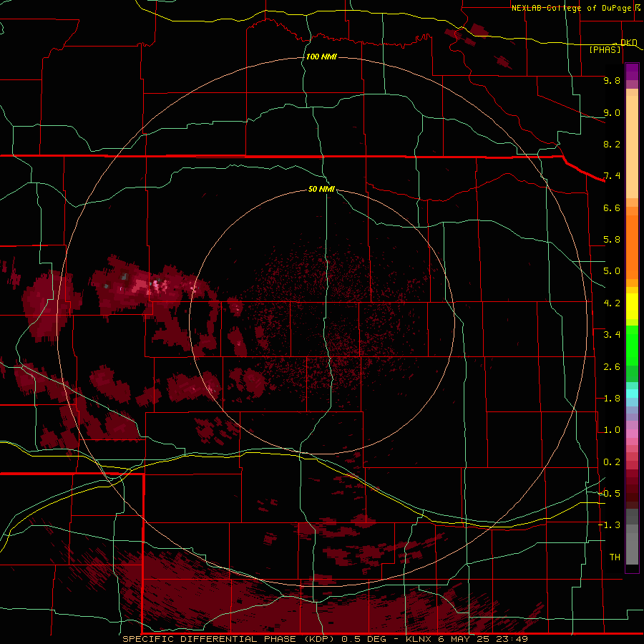Image resolution: width=644 pixels, height=644 pixels.
Task: Pick the bright green swatch beside 3.4
Action: pyautogui.click(x=632, y=345)
